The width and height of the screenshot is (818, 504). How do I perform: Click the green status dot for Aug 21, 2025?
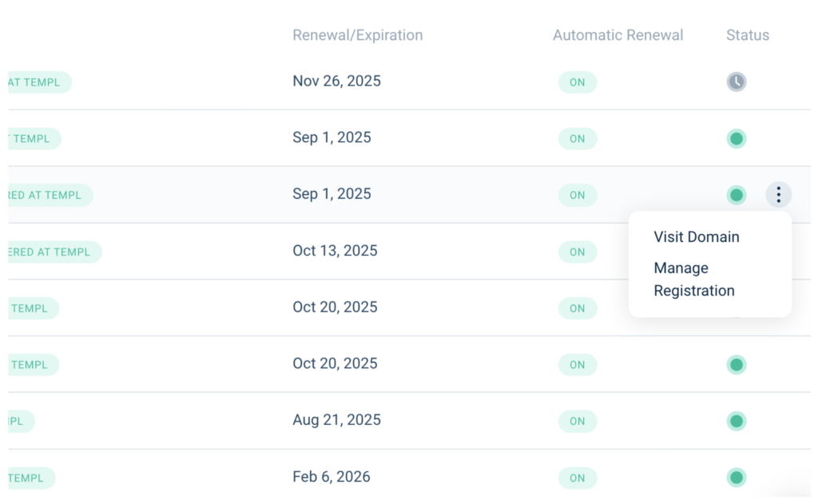[x=737, y=421]
